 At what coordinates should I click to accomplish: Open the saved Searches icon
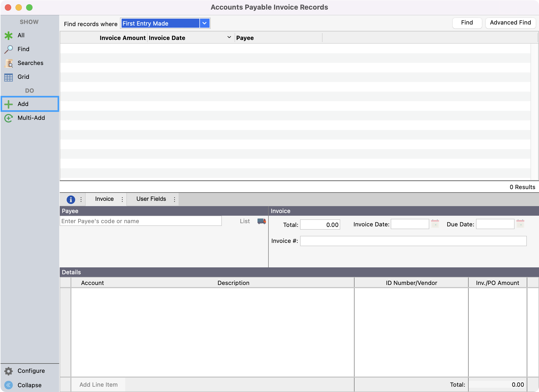click(9, 63)
